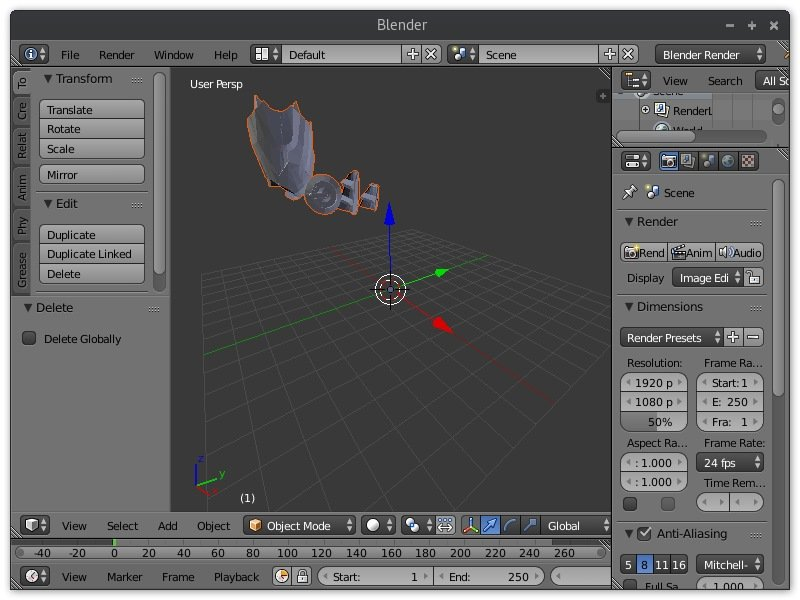
Task: Collapse the Dimensions panel
Action: tap(629, 307)
